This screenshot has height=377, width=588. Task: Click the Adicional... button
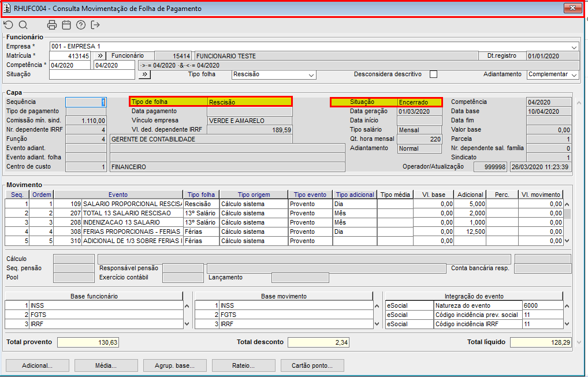[x=37, y=365]
